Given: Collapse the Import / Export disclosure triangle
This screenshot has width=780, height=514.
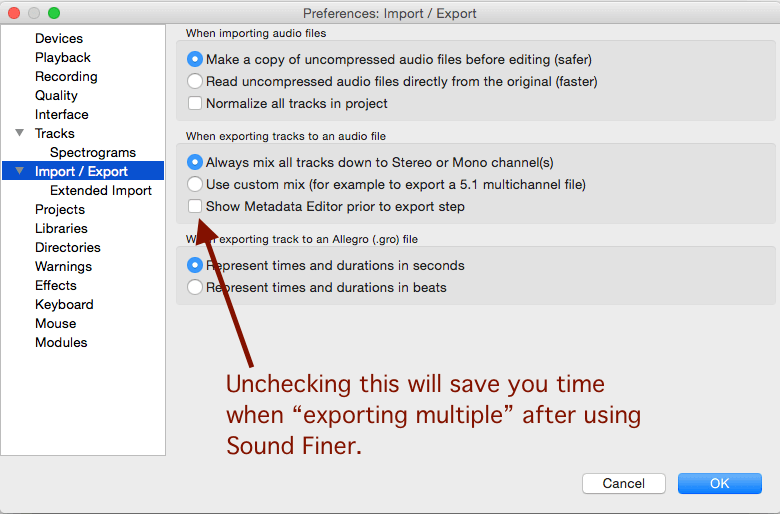Looking at the screenshot, I should click(19, 171).
